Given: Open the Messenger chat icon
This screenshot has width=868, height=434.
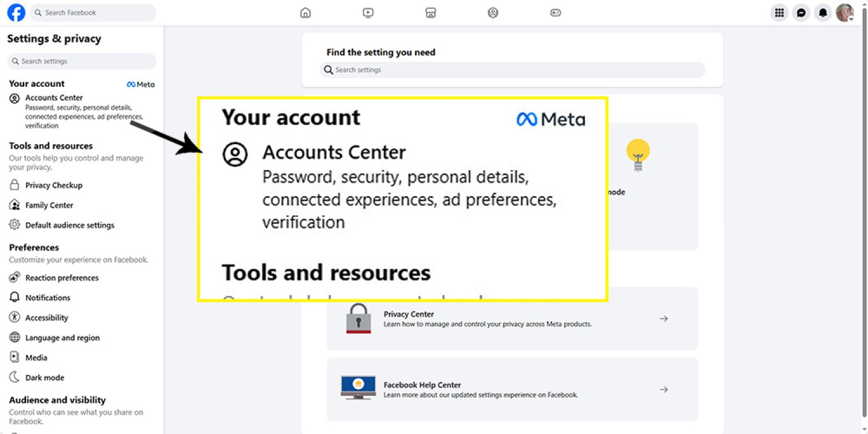Looking at the screenshot, I should click(x=801, y=13).
